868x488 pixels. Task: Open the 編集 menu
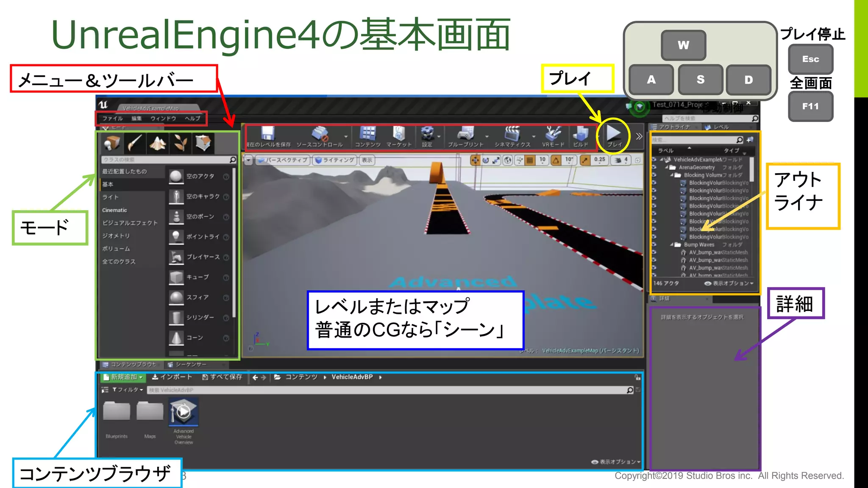pos(136,119)
